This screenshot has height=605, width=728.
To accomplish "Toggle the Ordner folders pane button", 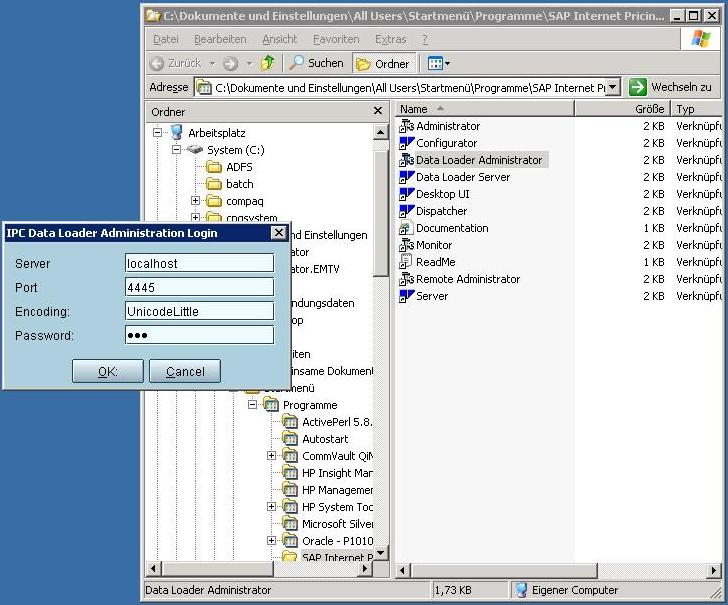I will [383, 63].
